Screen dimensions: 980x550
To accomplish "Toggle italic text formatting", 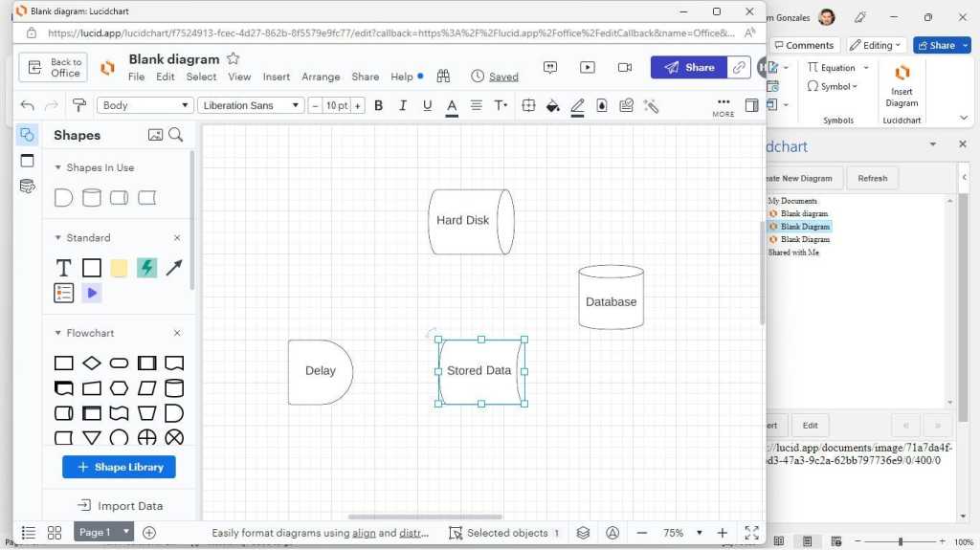I will [x=403, y=105].
